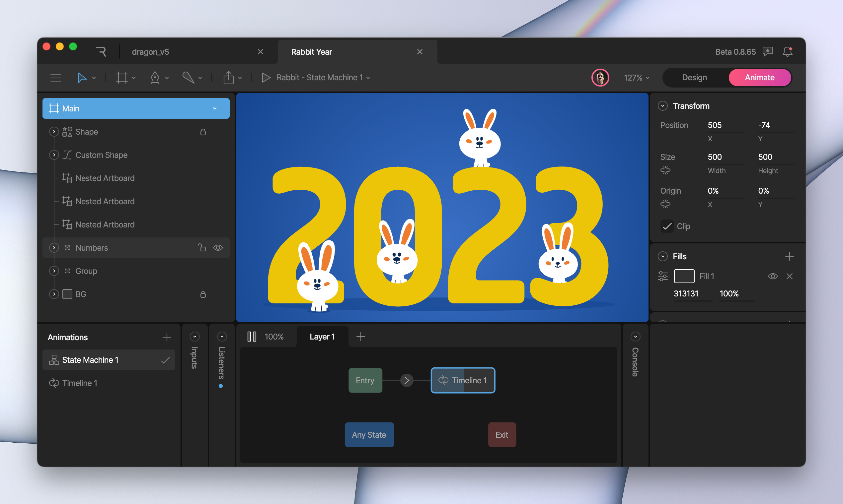This screenshot has height=504, width=843.
Task: Expand the Custom Shape layer
Action: [x=54, y=155]
